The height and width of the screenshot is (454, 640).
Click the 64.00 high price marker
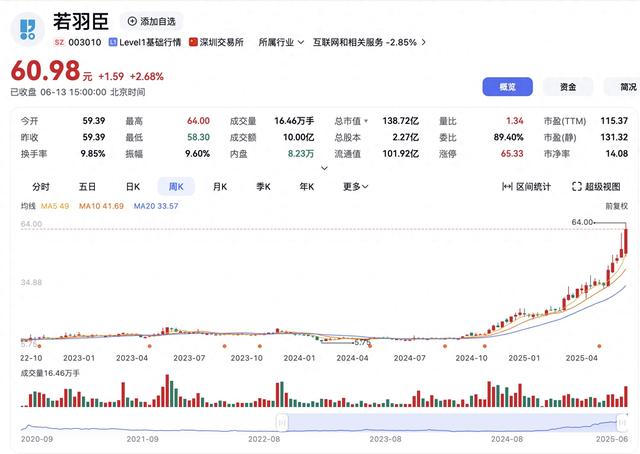(582, 222)
